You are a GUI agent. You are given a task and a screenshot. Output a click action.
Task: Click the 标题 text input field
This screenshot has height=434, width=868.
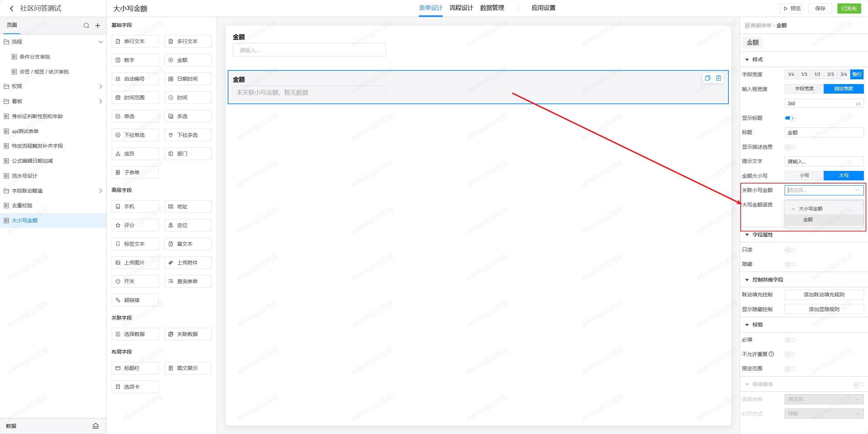824,132
